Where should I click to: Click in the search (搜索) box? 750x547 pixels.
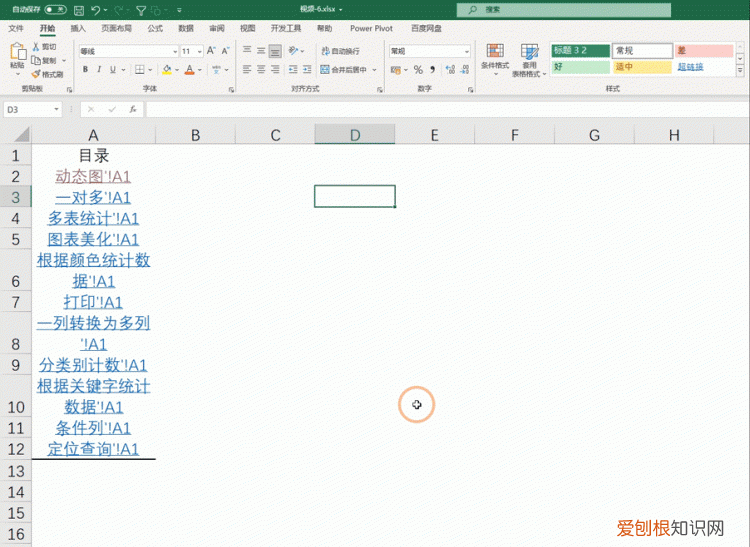[560, 9]
